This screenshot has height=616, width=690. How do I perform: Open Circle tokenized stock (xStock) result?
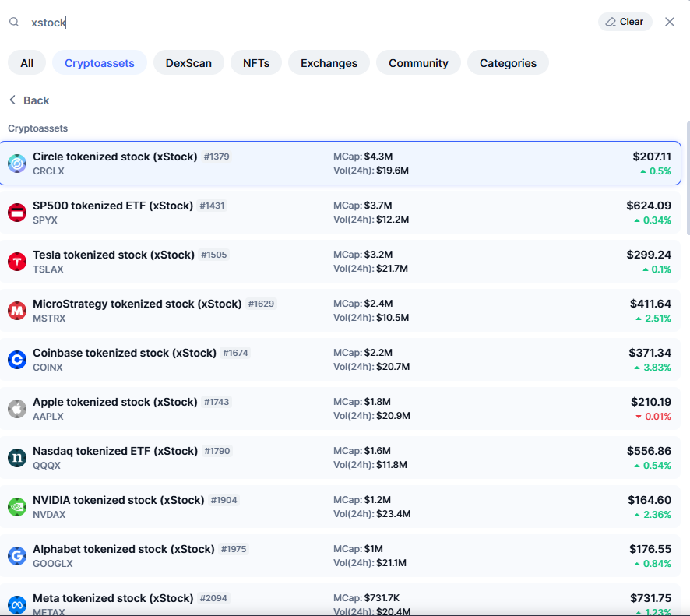coord(340,164)
